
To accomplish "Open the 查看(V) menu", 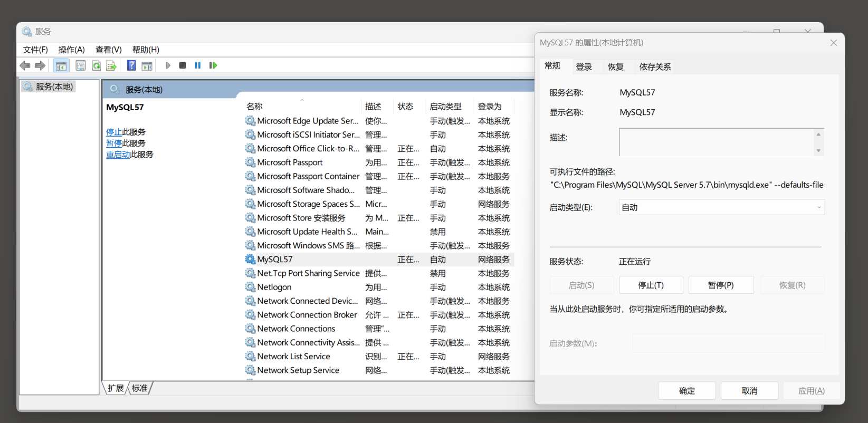I will pyautogui.click(x=108, y=50).
